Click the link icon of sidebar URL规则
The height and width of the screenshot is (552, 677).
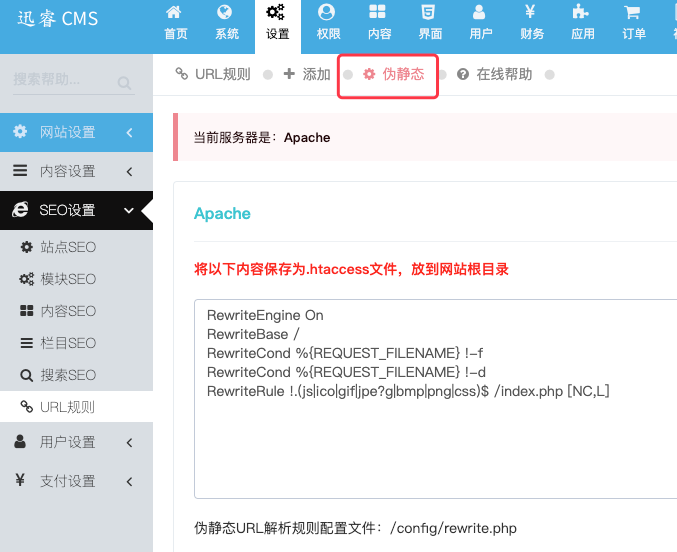[26, 406]
